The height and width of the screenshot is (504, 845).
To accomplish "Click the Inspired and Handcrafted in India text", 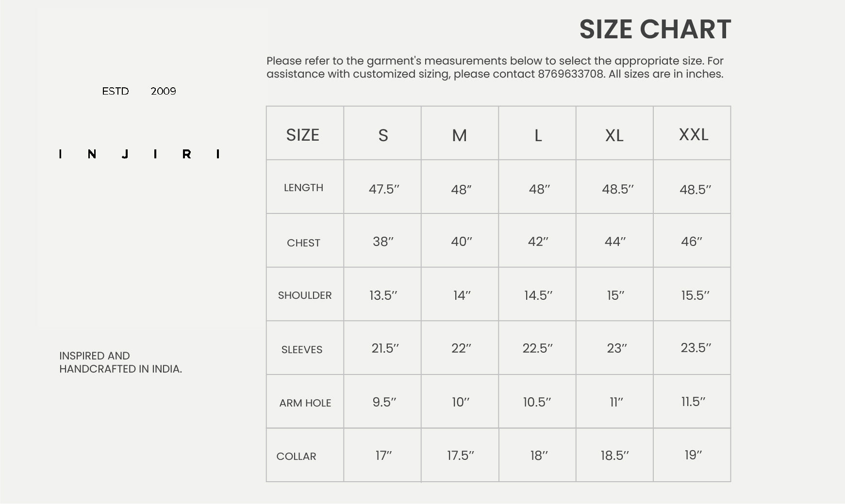I will 120,362.
